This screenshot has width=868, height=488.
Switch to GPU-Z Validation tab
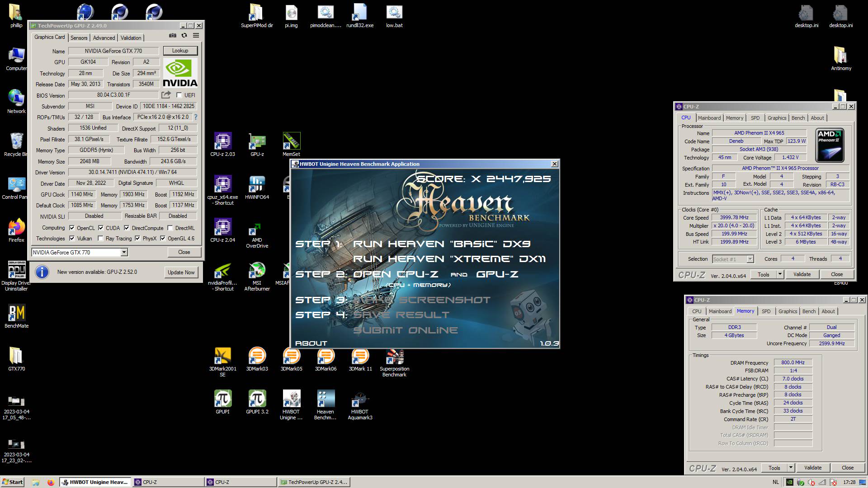tap(131, 38)
